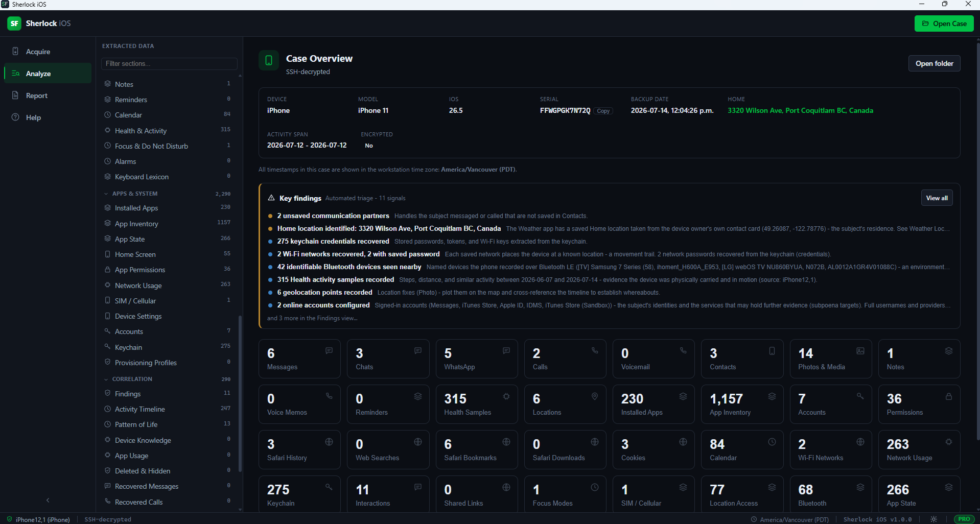The height and width of the screenshot is (524, 980).
Task: Open the Help view
Action: (48, 117)
